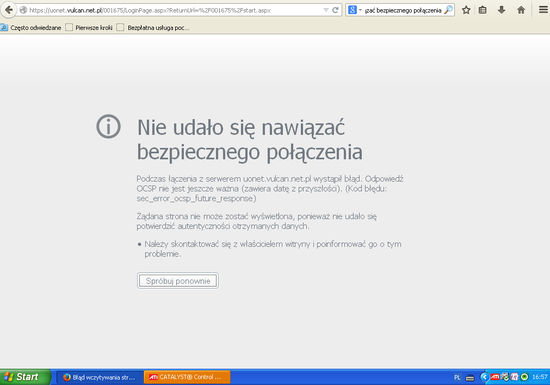The width and height of the screenshot is (550, 385).
Task: Click the 16:57 system clock
Action: (x=539, y=377)
